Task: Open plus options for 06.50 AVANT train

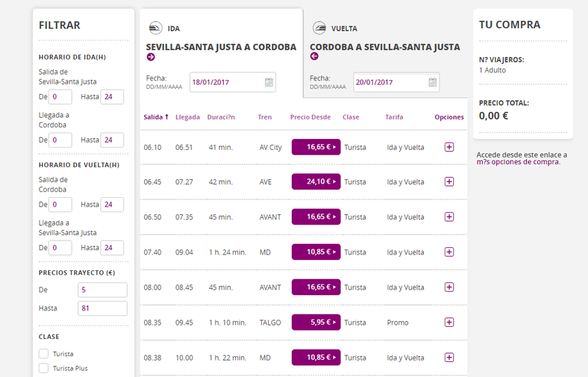Action: pos(449,217)
